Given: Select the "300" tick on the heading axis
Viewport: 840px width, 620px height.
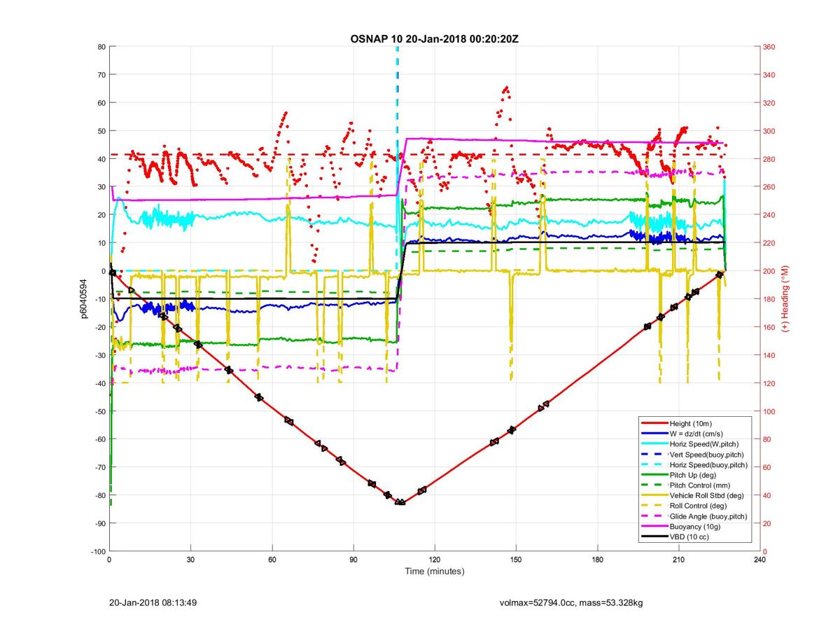Looking at the screenshot, I should 769,131.
